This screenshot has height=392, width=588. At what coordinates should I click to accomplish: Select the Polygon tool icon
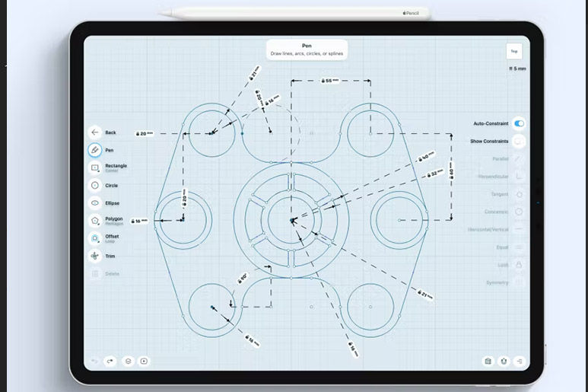coord(94,221)
